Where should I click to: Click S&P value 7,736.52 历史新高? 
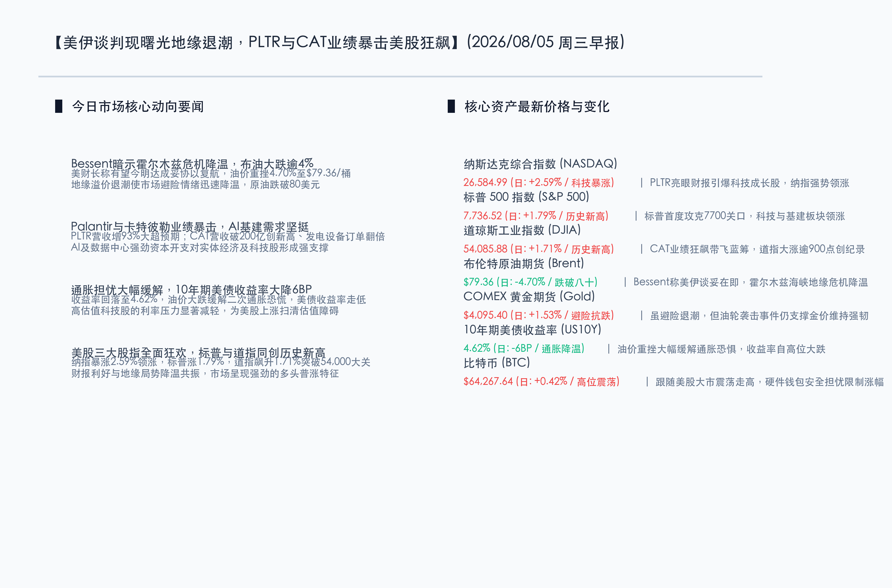[x=536, y=216]
